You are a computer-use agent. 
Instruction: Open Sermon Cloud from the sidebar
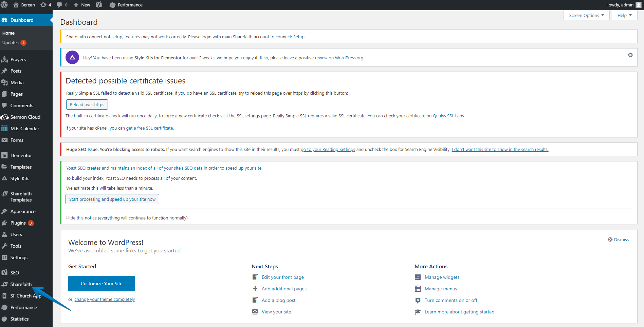click(25, 117)
